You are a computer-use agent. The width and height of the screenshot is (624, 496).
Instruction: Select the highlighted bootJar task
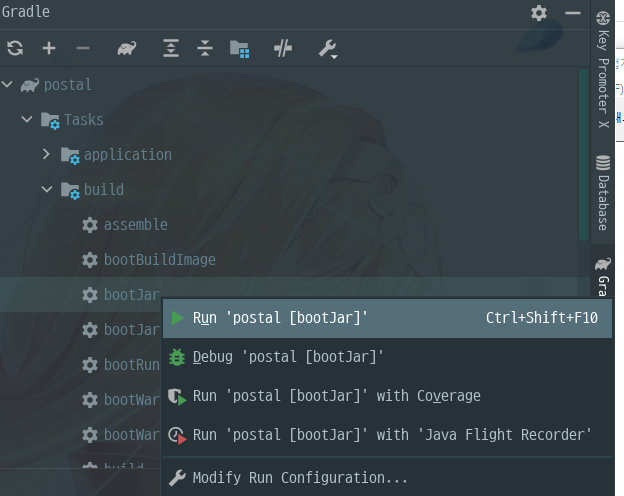[x=132, y=295]
